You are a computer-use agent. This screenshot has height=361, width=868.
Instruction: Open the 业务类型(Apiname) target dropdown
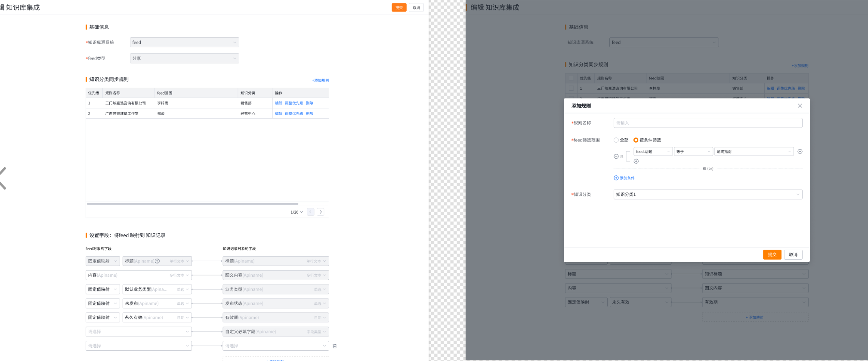(276, 289)
